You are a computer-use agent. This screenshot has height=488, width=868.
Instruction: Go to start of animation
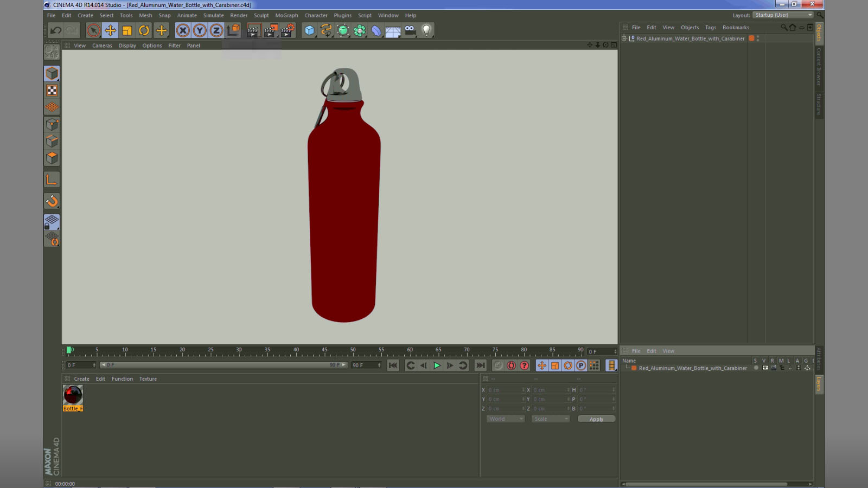[x=393, y=365]
